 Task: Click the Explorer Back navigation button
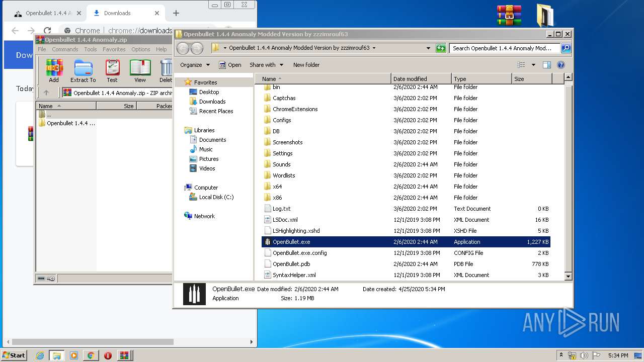[183, 48]
